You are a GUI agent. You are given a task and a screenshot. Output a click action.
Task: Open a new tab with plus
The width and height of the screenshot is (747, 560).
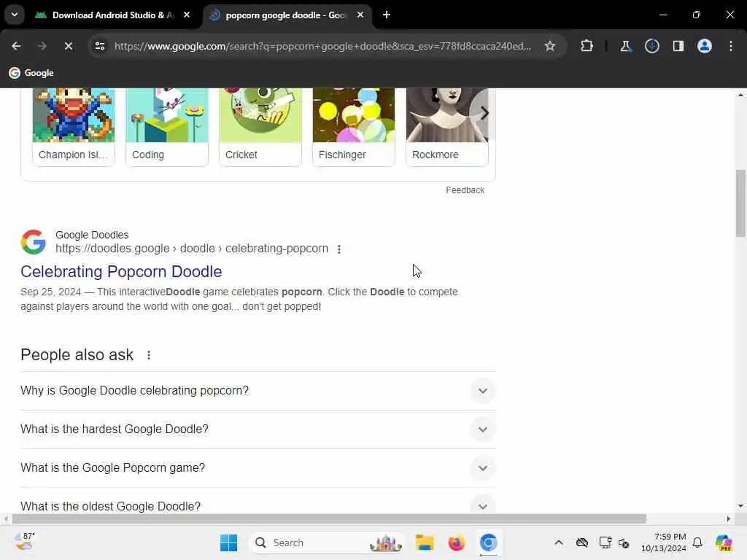[387, 15]
